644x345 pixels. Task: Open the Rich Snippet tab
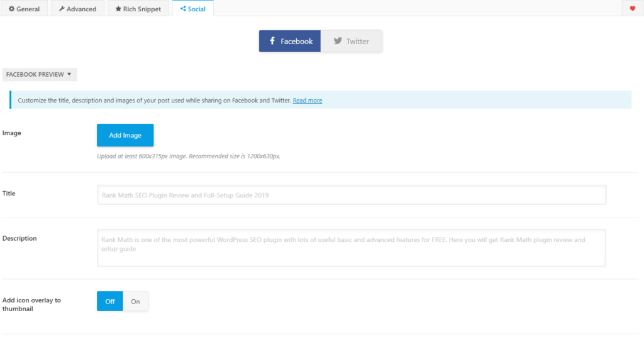pyautogui.click(x=138, y=9)
